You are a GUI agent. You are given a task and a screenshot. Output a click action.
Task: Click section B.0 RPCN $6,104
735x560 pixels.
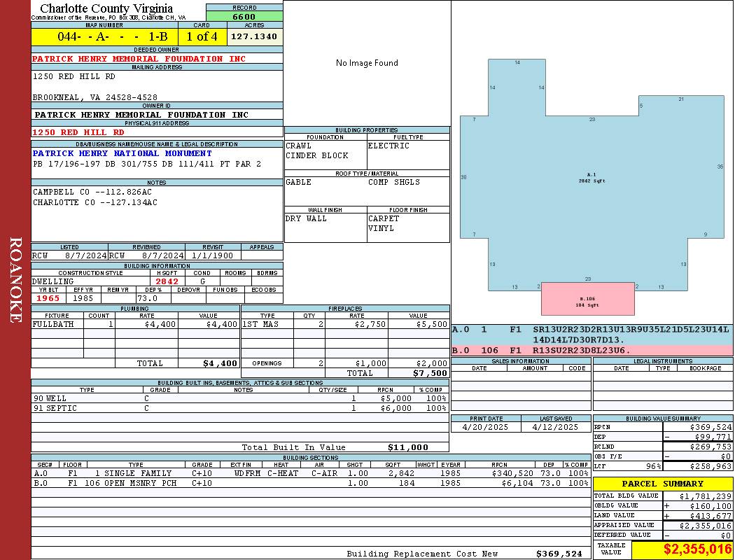517,483
